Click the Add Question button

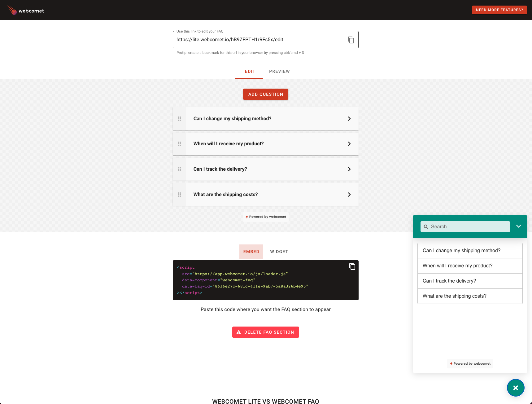(266, 94)
